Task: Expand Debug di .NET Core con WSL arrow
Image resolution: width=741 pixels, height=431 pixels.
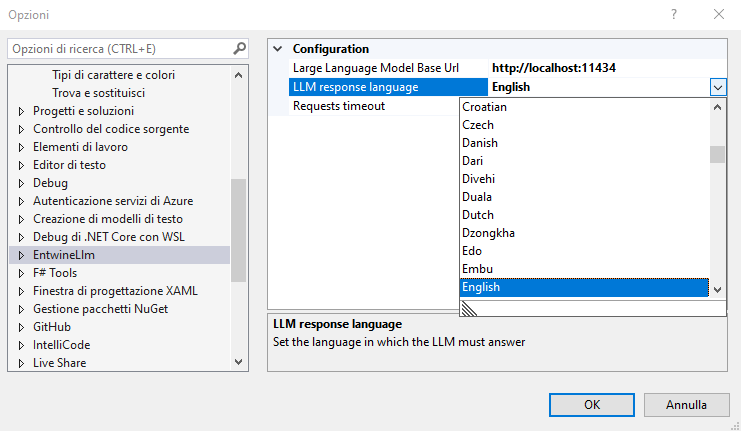Action: pyautogui.click(x=21, y=237)
